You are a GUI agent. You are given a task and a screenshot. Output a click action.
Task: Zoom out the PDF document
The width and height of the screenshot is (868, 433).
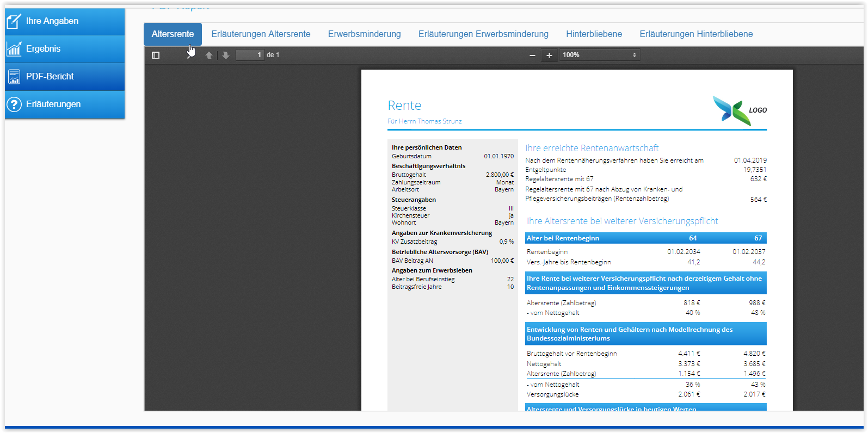click(532, 55)
